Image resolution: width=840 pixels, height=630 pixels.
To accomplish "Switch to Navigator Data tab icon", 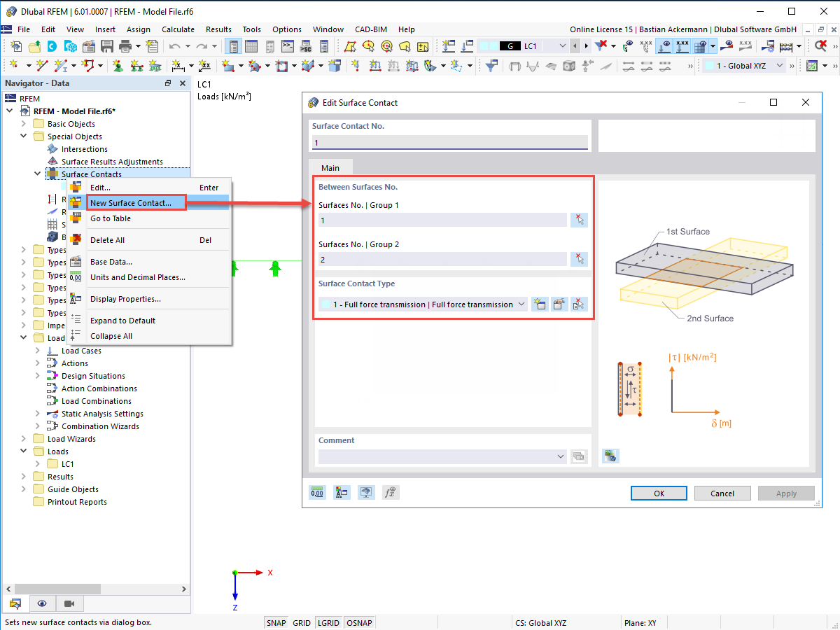I will (x=15, y=603).
